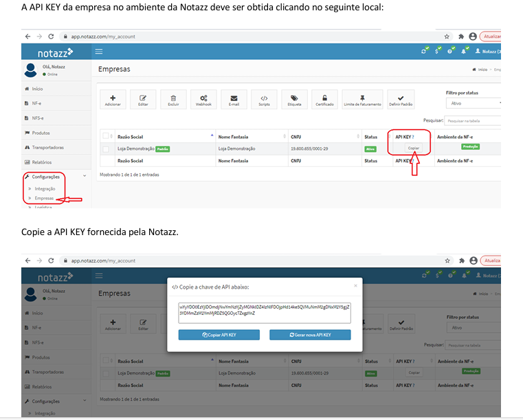This screenshot has width=523, height=420.
Task: Click the green Produção badge in first screenshot
Action: click(x=470, y=146)
